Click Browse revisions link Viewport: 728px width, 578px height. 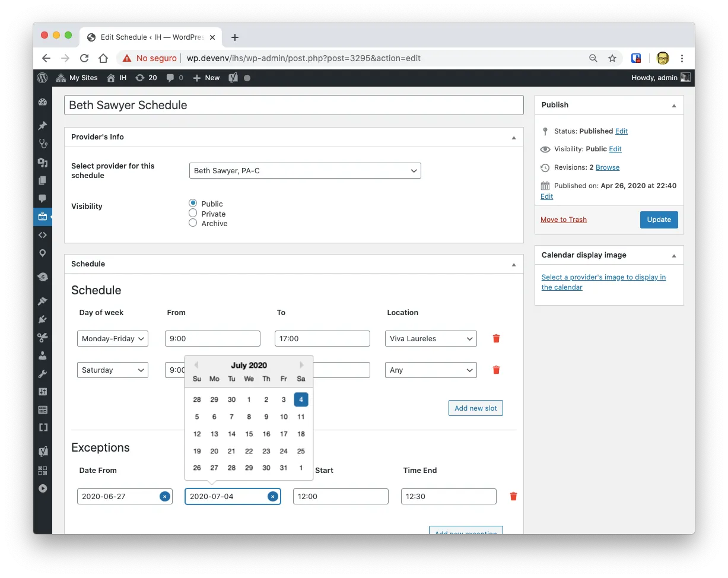[x=608, y=167]
